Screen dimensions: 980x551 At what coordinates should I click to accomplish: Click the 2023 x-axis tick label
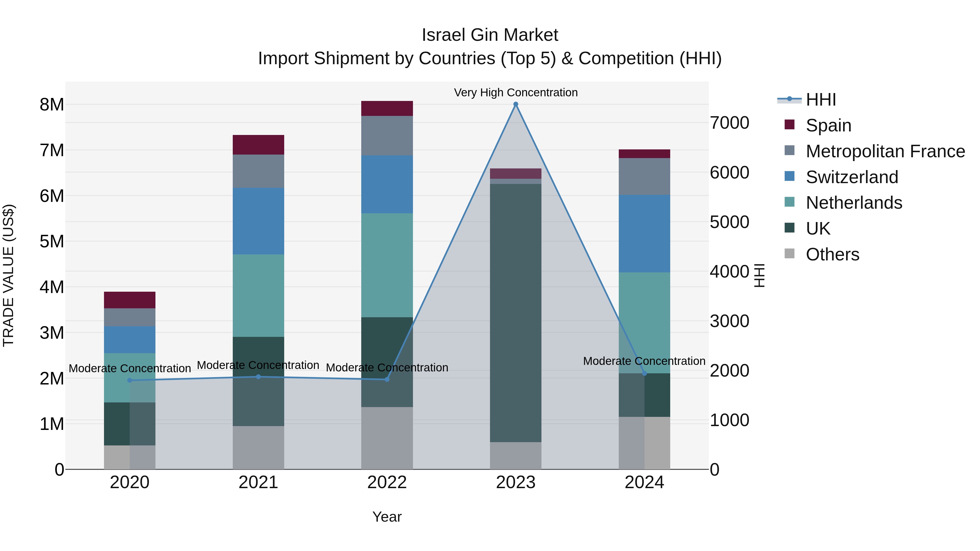[516, 482]
